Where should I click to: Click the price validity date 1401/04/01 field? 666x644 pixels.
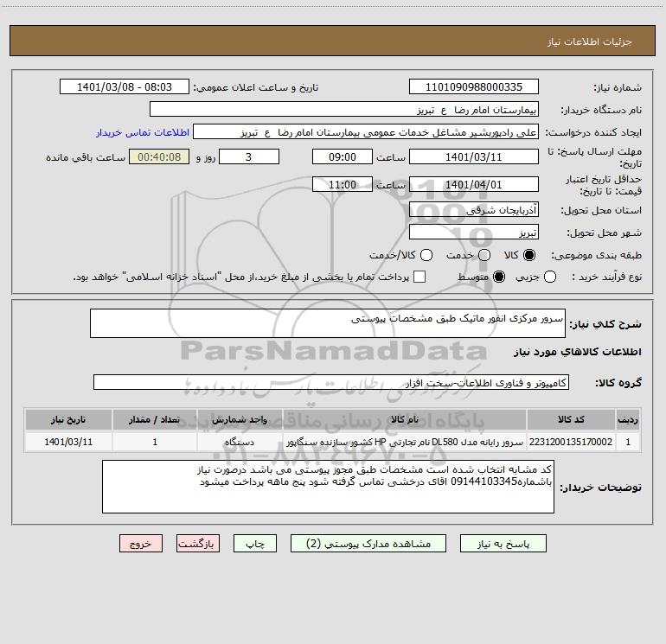(474, 184)
